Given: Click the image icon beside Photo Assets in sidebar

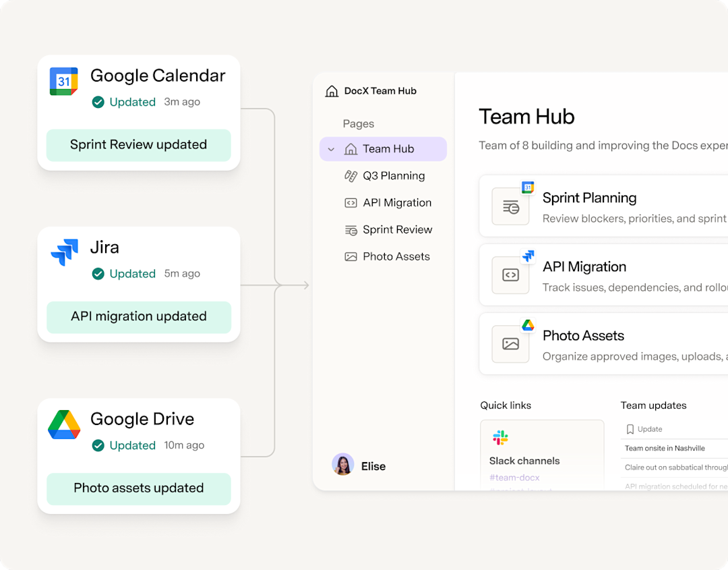Looking at the screenshot, I should (351, 257).
